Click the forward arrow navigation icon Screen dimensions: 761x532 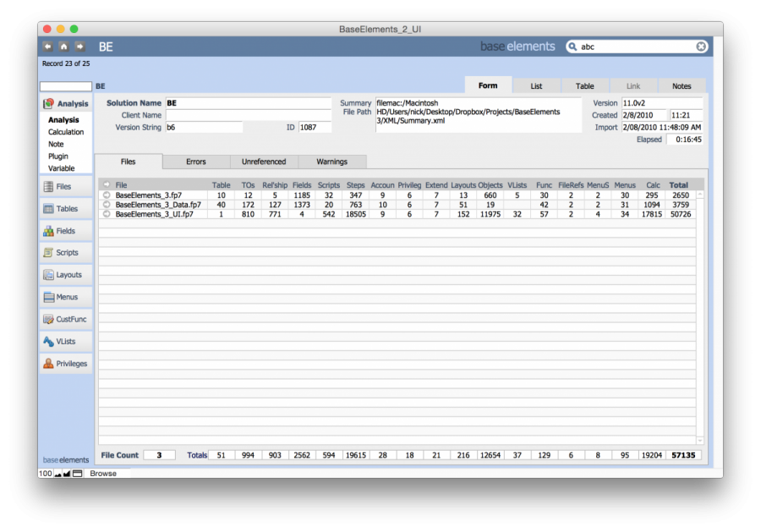(79, 47)
